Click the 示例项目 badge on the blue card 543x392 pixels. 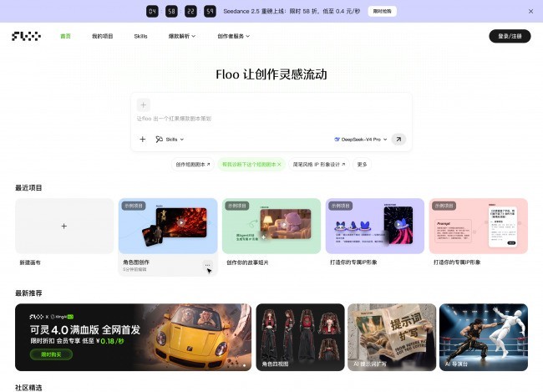click(x=134, y=206)
